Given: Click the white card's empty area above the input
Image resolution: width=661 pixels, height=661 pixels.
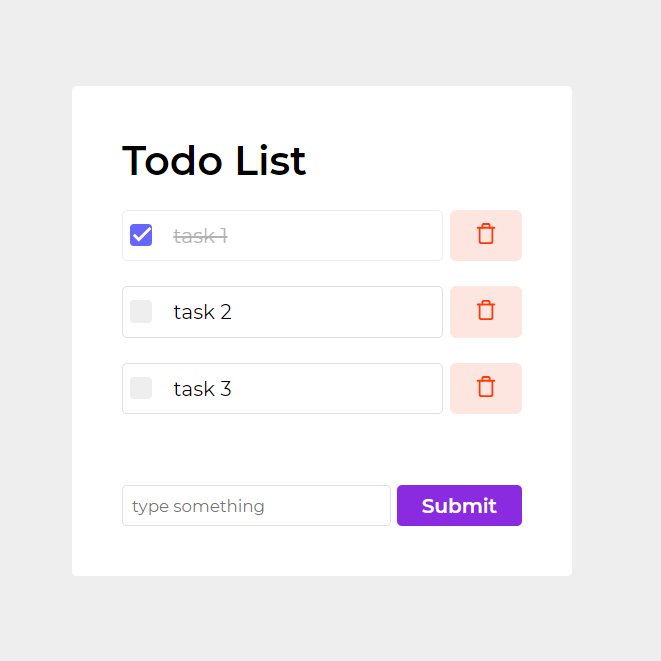Looking at the screenshot, I should tap(322, 449).
